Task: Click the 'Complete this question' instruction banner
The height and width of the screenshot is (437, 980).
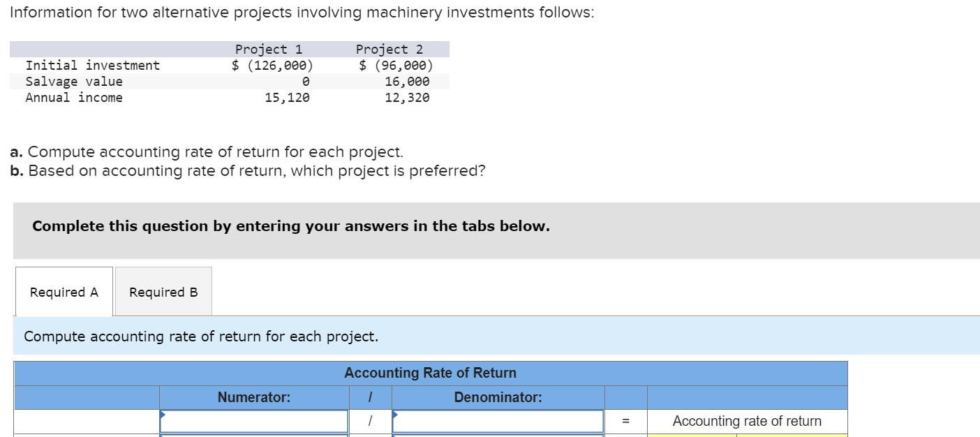Action: click(x=496, y=230)
